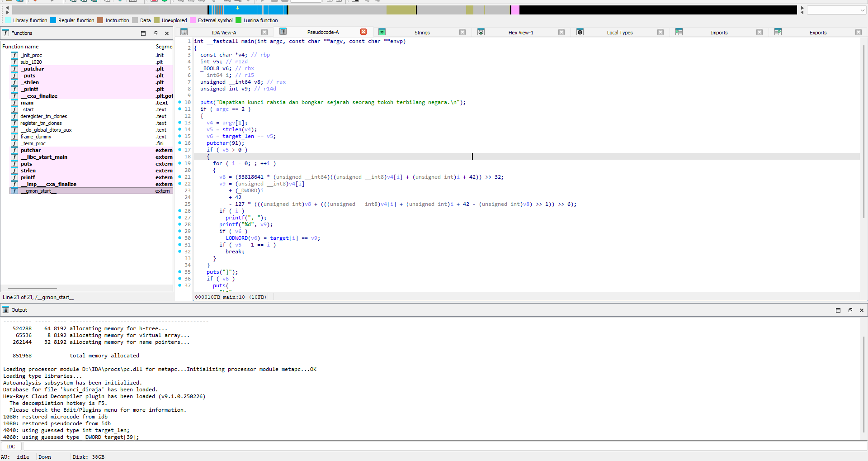The image size is (868, 461).
Task: Click the 'Disk: 38GB' status bar entry
Action: point(89,457)
